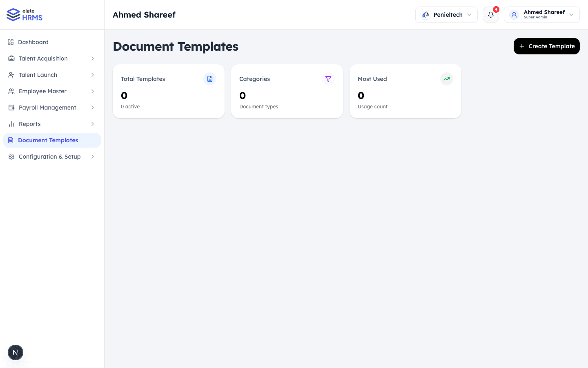Click the Employee Master people icon
Image resolution: width=588 pixels, height=368 pixels.
click(11, 91)
